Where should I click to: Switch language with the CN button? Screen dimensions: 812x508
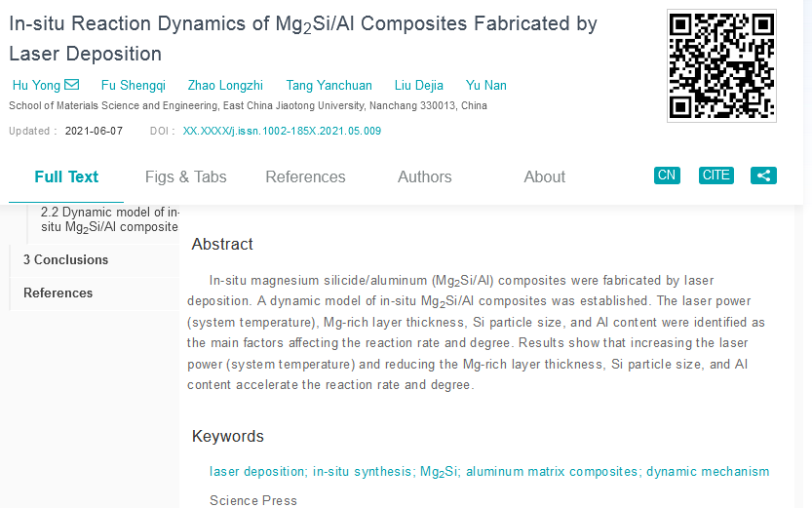(667, 176)
